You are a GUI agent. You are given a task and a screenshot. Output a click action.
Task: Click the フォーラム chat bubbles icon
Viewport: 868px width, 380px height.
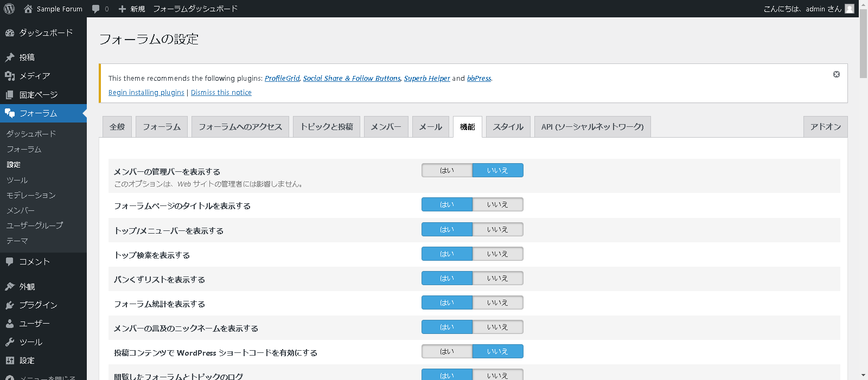point(10,113)
